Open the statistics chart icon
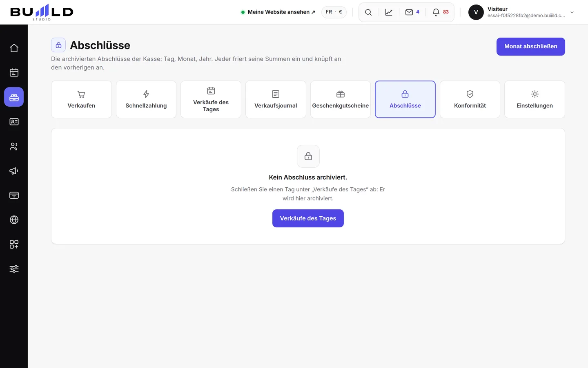Screen dimensions: 588x368 pos(389,12)
